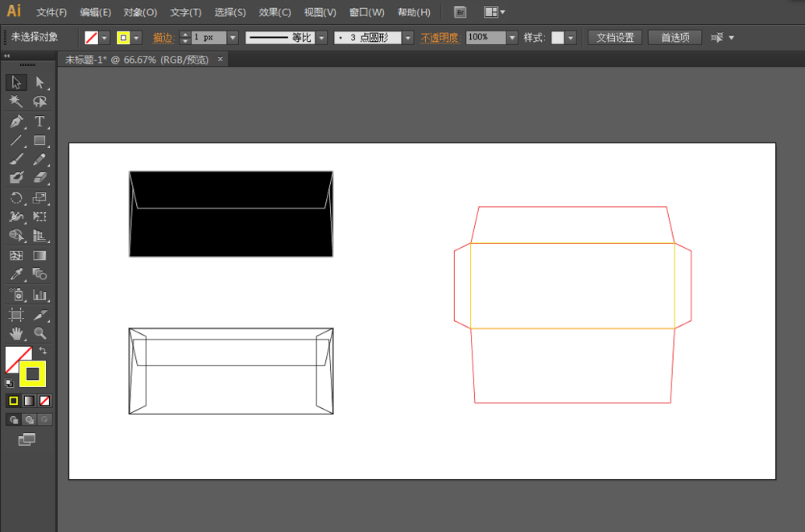Screen dimensions: 805x532
Task: Choose the Eyedropper tool
Action: pyautogui.click(x=16, y=275)
